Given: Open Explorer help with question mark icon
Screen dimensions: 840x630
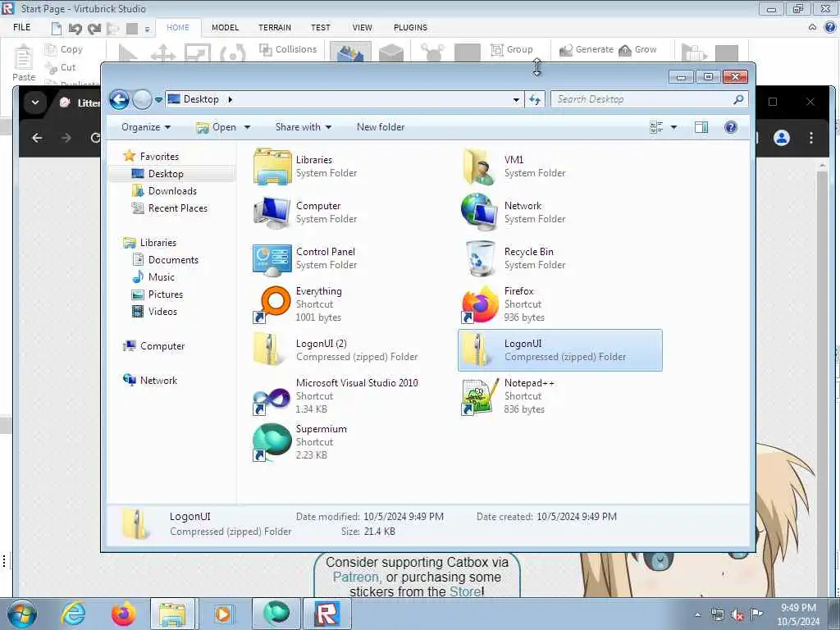Looking at the screenshot, I should click(731, 127).
